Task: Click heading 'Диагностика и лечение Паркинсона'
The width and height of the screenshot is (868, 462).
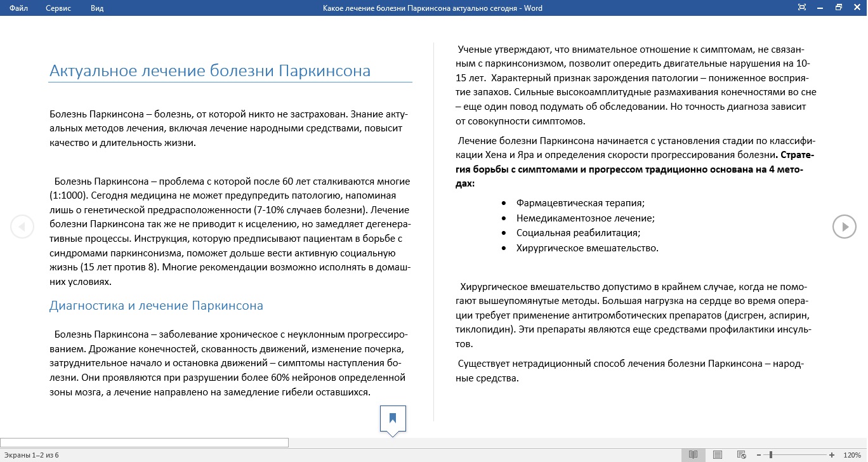Action: 156,306
